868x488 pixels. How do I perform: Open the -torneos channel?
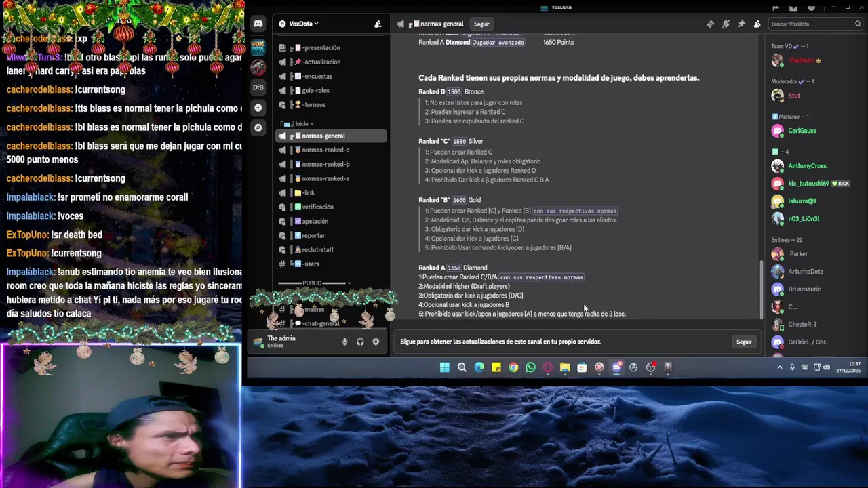point(331,104)
